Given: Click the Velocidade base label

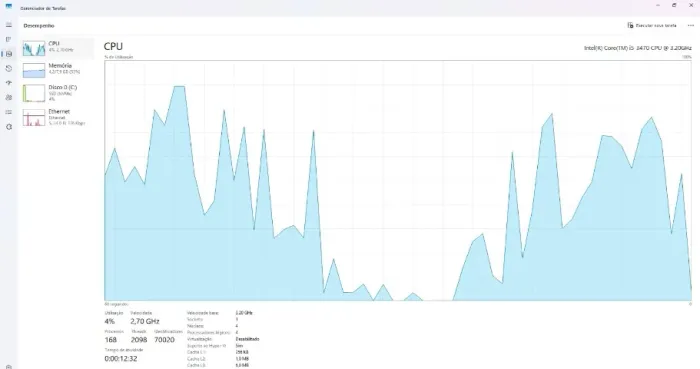Looking at the screenshot, I should (203, 313).
